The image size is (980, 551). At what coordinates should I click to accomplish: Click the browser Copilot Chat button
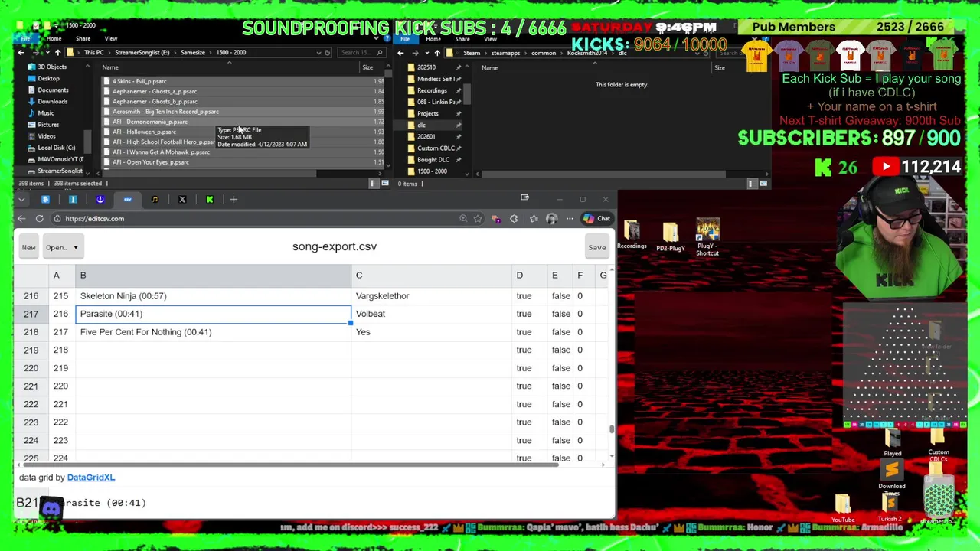coord(596,219)
